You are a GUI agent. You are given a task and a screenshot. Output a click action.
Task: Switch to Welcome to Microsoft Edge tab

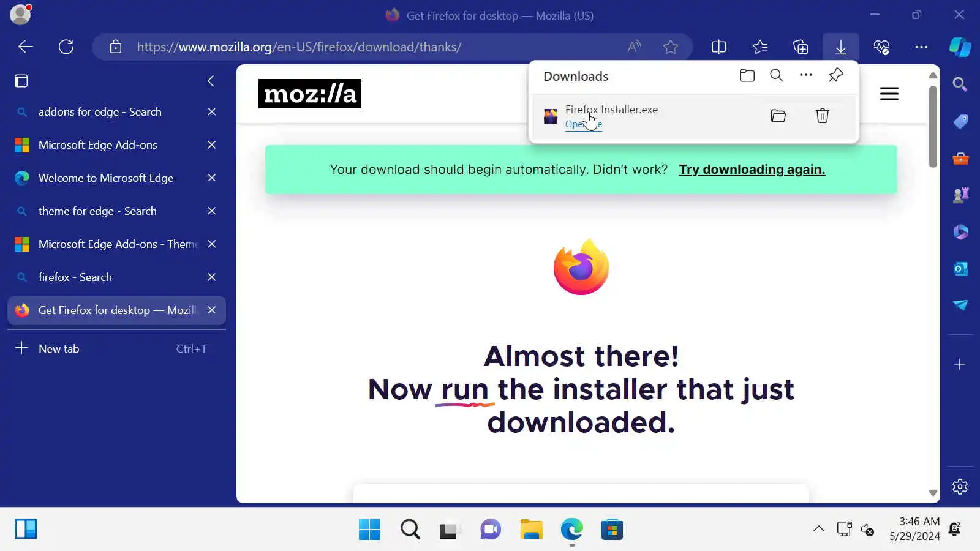click(116, 178)
